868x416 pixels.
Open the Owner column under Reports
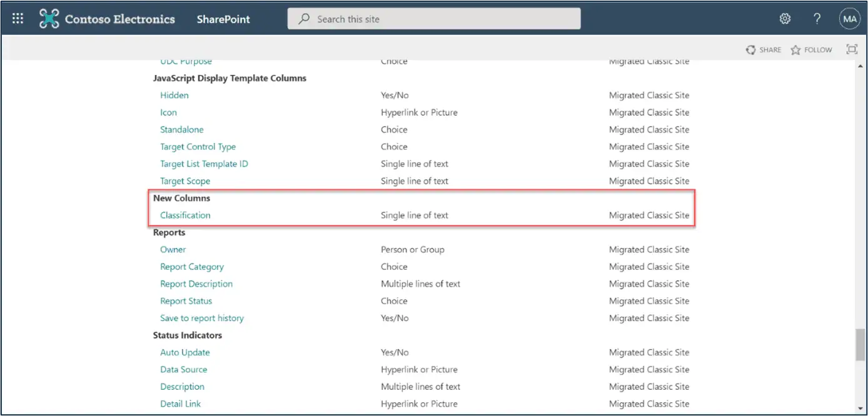(x=173, y=249)
